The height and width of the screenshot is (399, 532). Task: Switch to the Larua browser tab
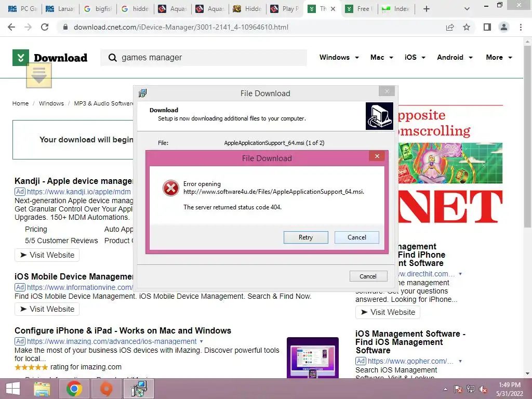point(60,9)
